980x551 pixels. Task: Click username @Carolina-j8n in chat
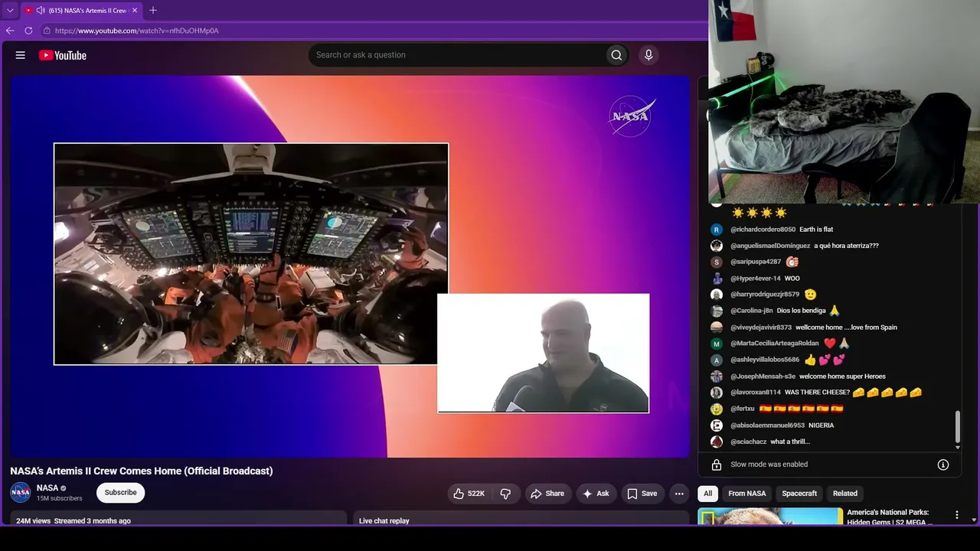(x=752, y=311)
